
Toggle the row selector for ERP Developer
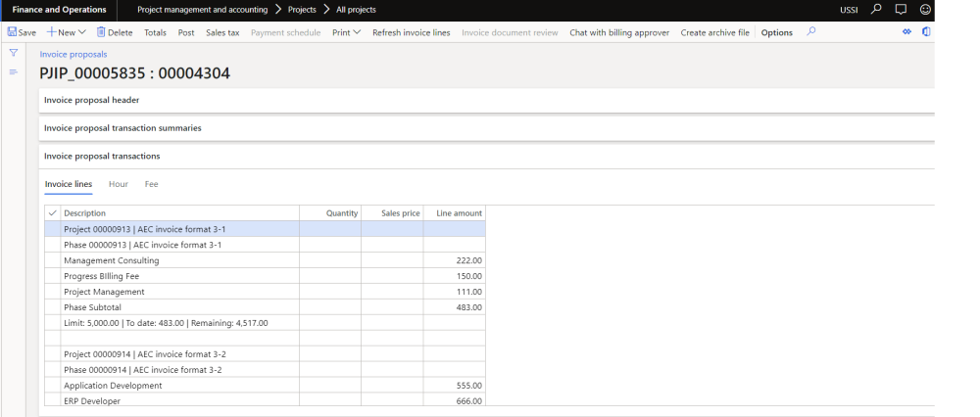coord(53,400)
